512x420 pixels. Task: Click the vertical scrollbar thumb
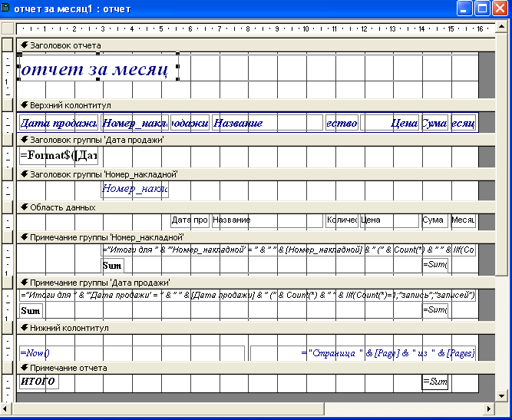pyautogui.click(x=501, y=154)
